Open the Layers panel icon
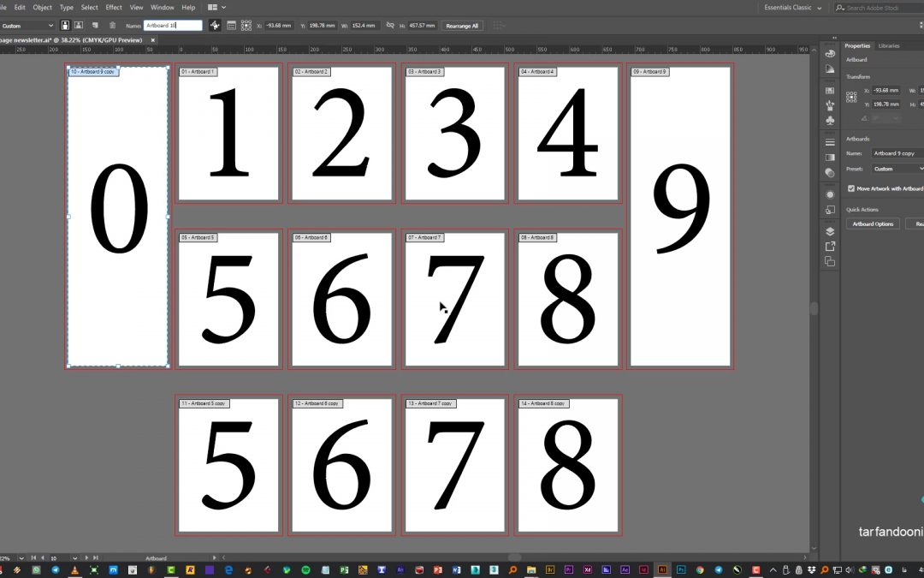924x578 pixels. point(830,231)
